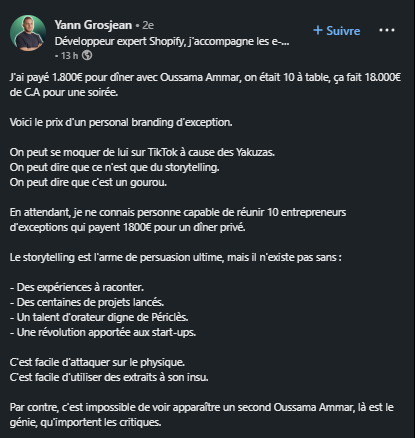
Task: Click the 2e connection degree badge
Action: (x=148, y=25)
